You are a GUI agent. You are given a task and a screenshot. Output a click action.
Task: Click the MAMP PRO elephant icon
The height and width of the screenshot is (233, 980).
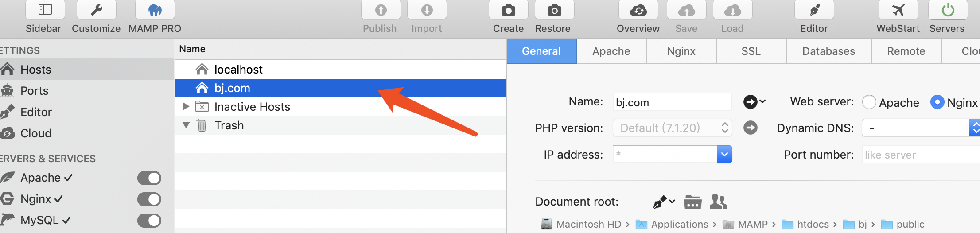tap(155, 9)
